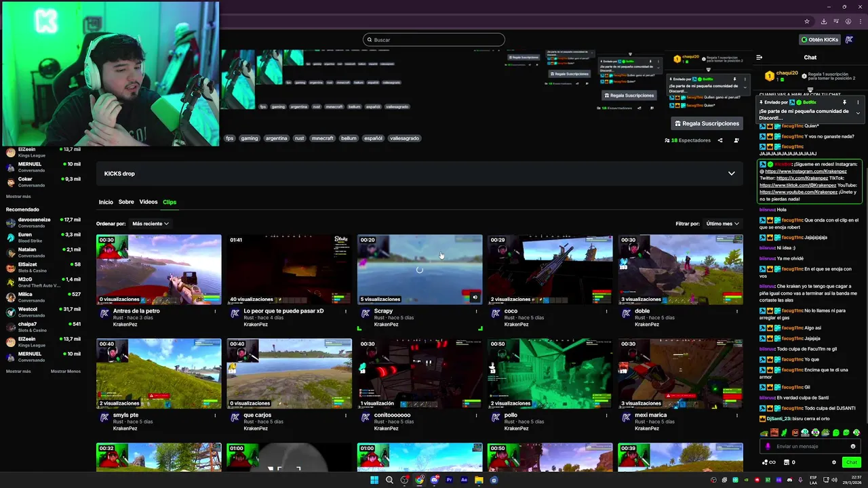The image size is (868, 488).
Task: Click the pin icon on BotRix pinned message
Action: click(844, 102)
